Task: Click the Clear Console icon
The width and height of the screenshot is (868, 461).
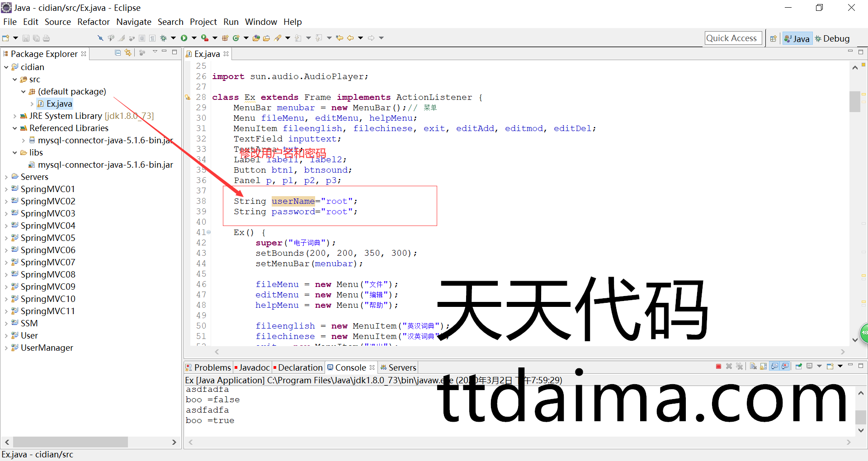Action: [753, 367]
